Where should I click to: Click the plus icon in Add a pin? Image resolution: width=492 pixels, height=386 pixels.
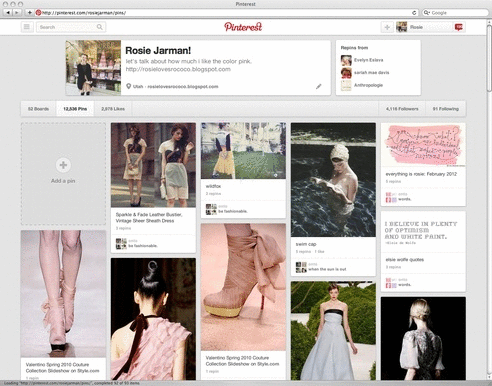tap(63, 165)
